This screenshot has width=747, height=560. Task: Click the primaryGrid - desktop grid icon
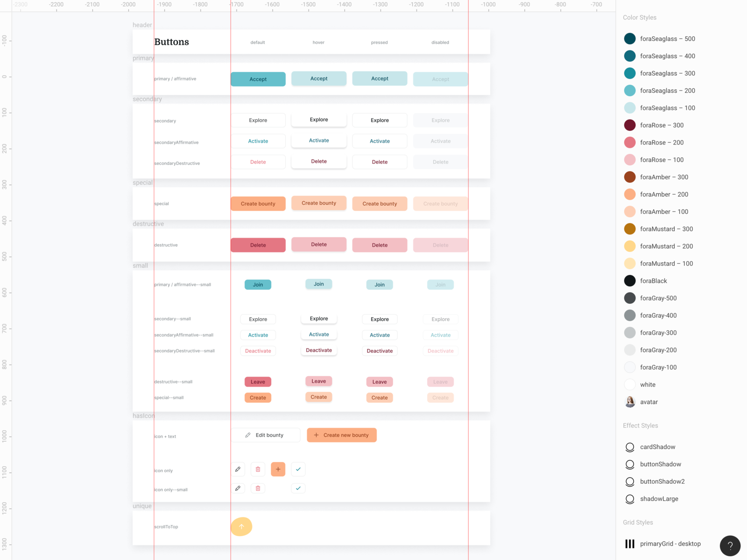(x=629, y=543)
